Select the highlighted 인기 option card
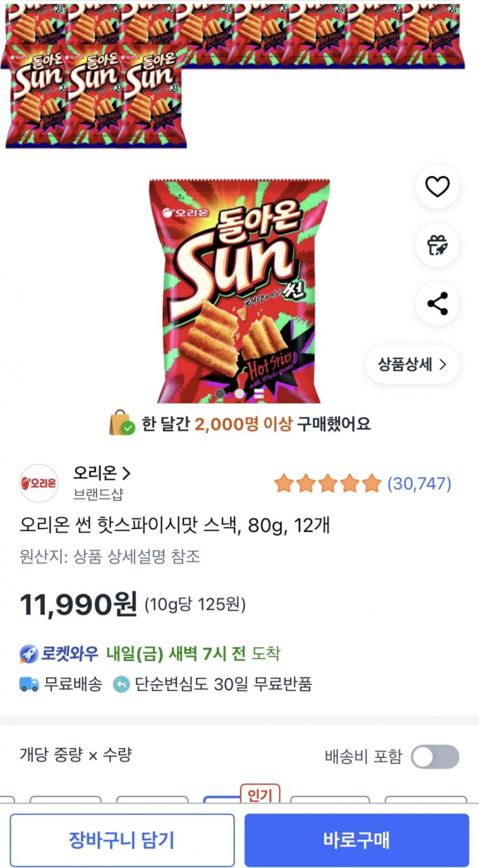The width and height of the screenshot is (479, 868). tap(241, 797)
